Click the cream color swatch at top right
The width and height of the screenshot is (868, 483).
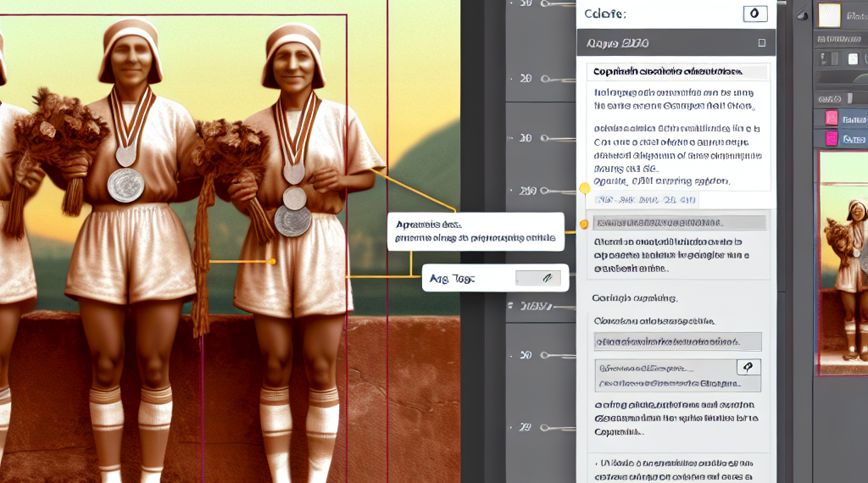pyautogui.click(x=829, y=14)
